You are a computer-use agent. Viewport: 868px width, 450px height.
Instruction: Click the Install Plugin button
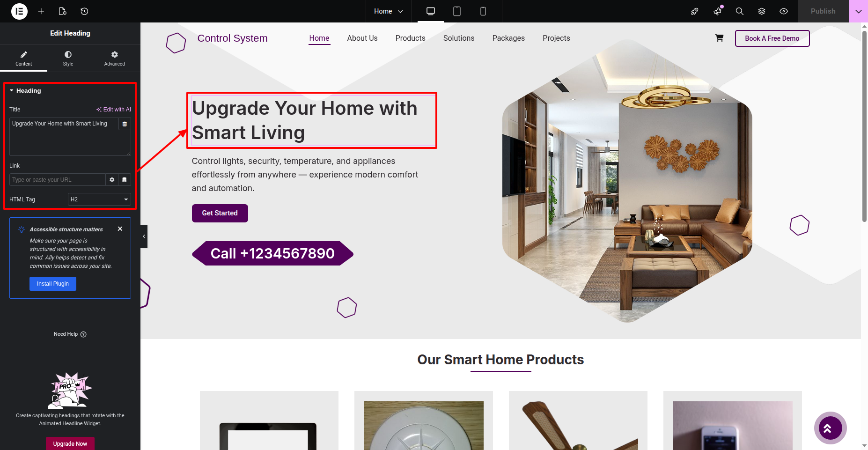(53, 284)
